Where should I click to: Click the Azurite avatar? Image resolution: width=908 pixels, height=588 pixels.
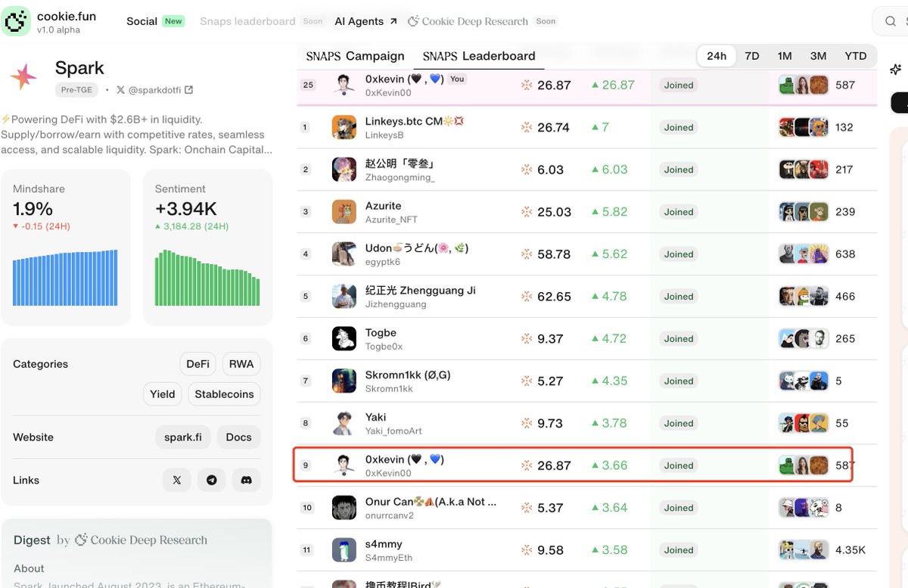pos(344,212)
